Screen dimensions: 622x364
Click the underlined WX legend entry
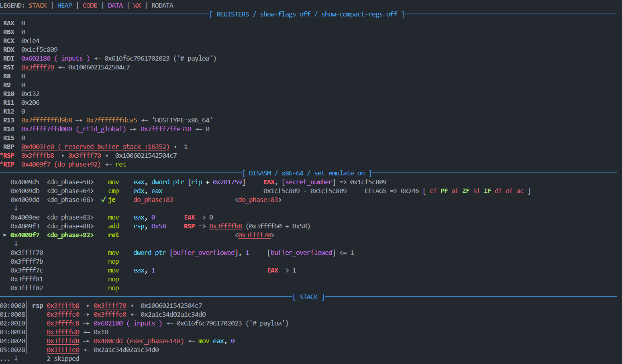tap(137, 5)
